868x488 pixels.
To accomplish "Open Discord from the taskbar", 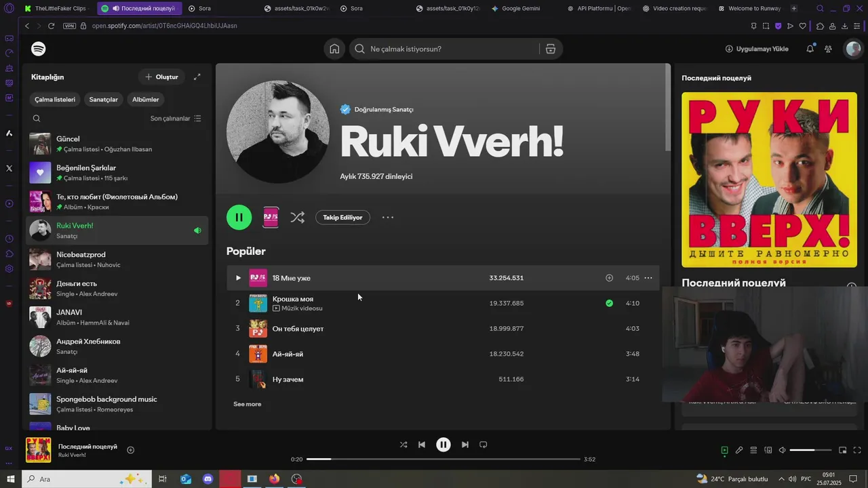I will pyautogui.click(x=208, y=479).
